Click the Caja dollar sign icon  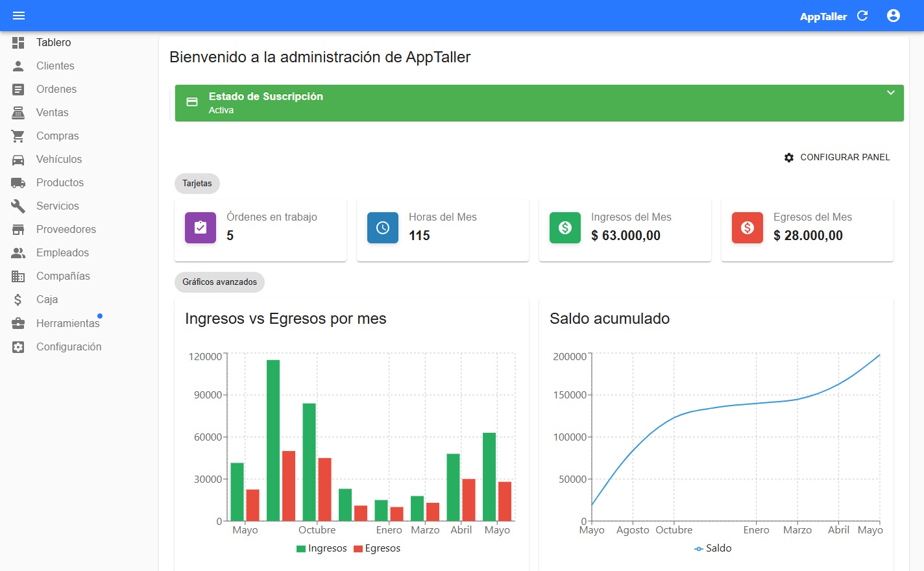point(18,300)
